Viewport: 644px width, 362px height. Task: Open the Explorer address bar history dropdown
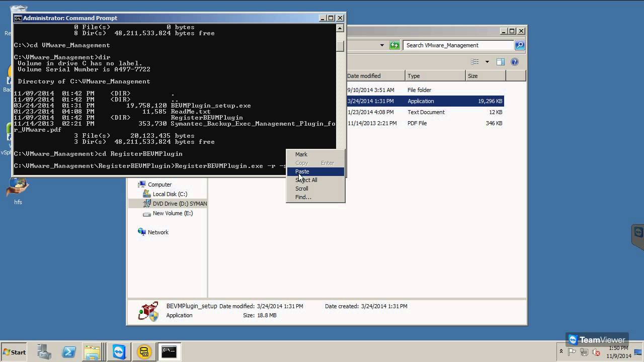point(382,45)
